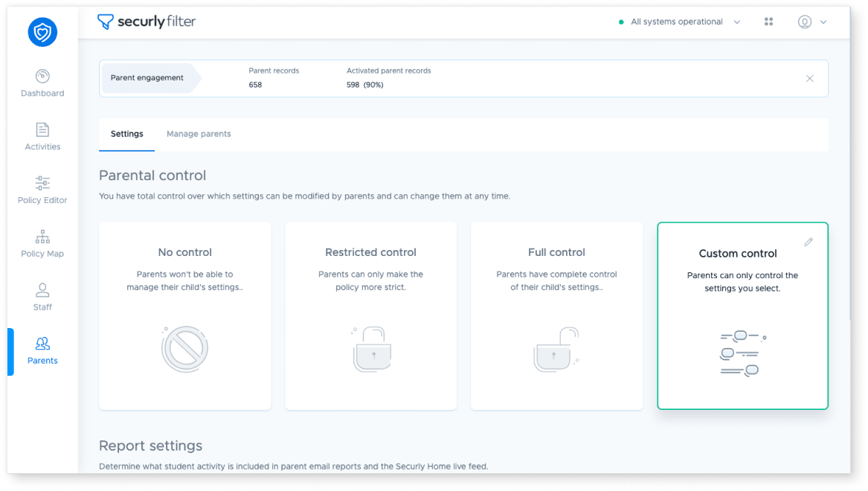Image resolution: width=868 pixels, height=491 pixels.
Task: Click the Parent records count 658
Action: pos(255,86)
